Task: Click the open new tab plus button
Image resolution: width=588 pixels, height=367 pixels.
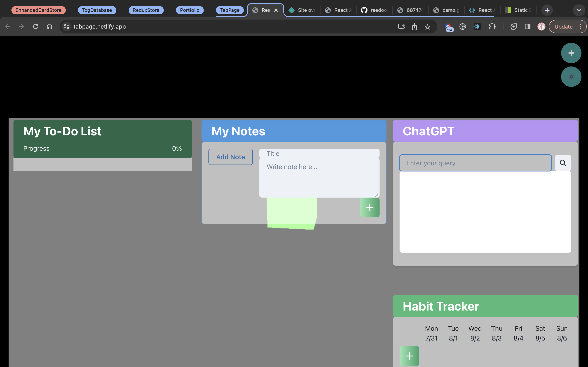Action: (547, 10)
